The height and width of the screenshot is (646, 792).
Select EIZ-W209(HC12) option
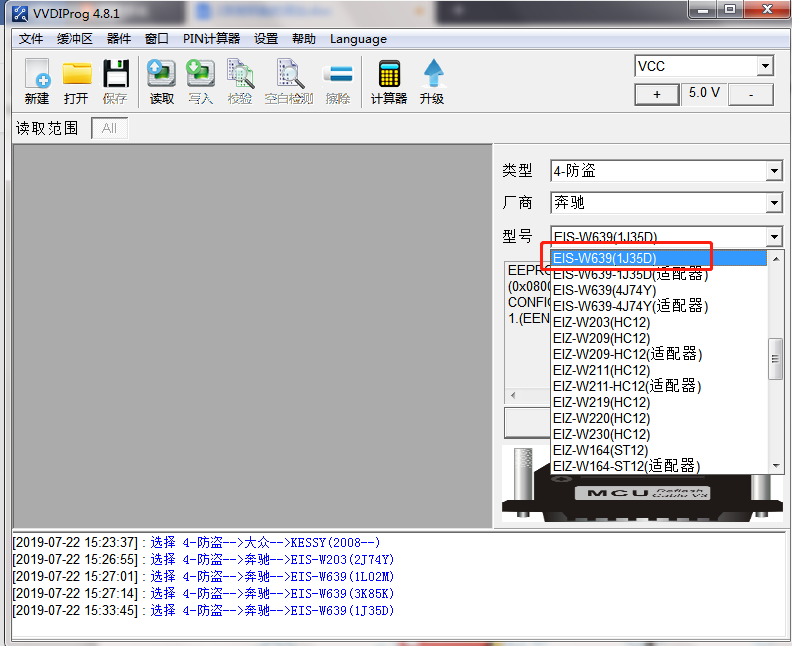click(x=659, y=338)
